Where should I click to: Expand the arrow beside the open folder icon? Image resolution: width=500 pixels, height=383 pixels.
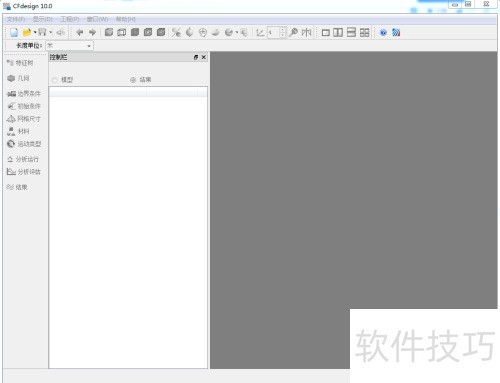pos(35,32)
